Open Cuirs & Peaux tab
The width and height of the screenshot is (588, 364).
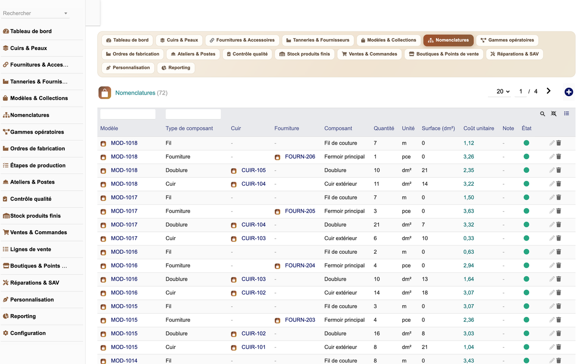tap(179, 40)
